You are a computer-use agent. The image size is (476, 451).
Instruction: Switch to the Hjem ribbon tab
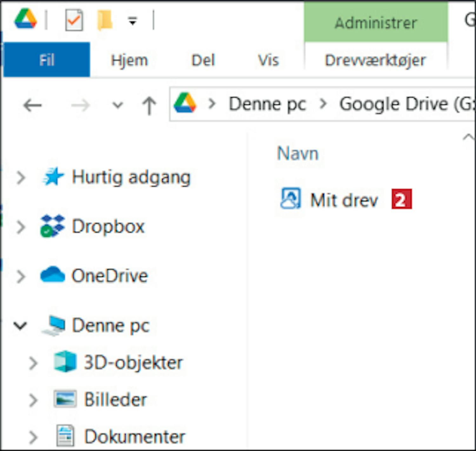click(129, 60)
